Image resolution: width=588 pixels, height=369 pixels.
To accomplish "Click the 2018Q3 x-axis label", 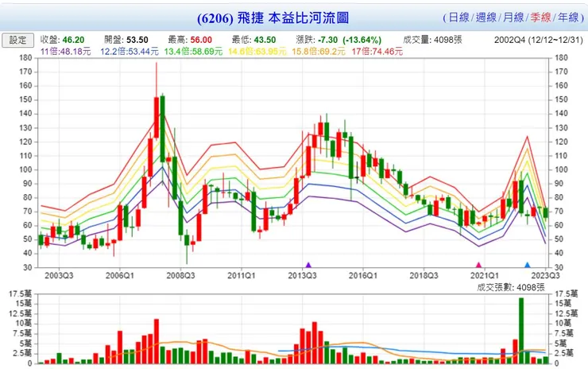I will pos(424,275).
